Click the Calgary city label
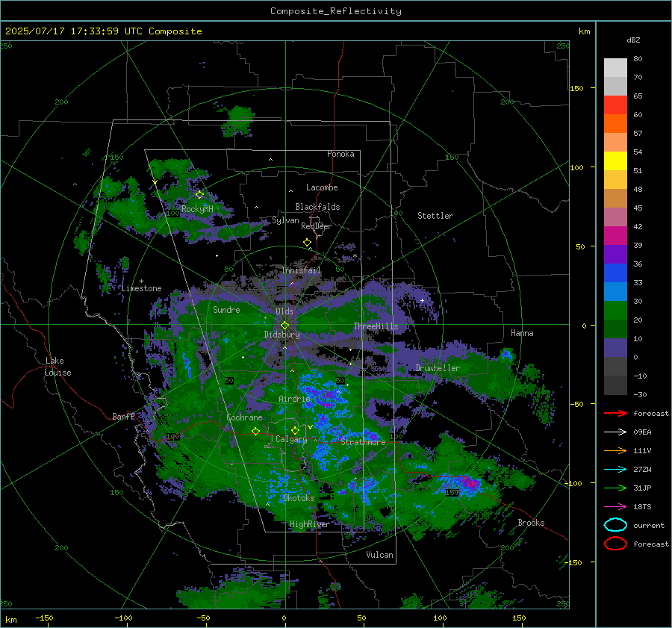The image size is (672, 628). (x=291, y=439)
